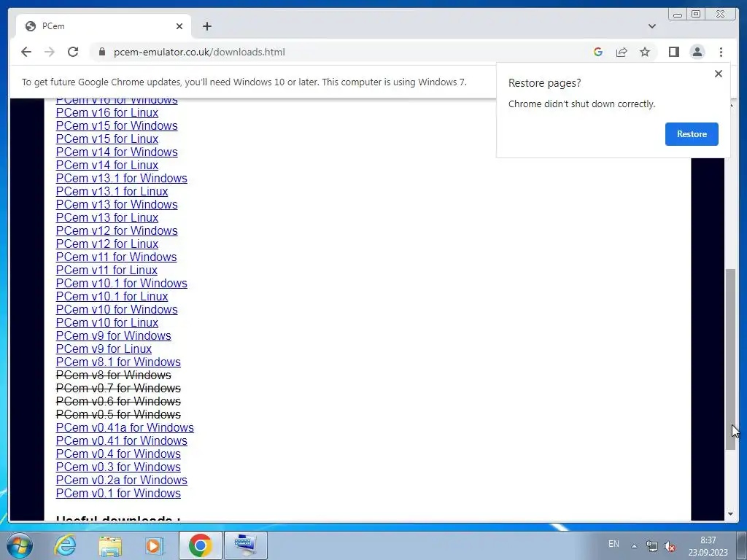Open the Windows Start menu
The height and width of the screenshot is (560, 747).
[x=20, y=545]
